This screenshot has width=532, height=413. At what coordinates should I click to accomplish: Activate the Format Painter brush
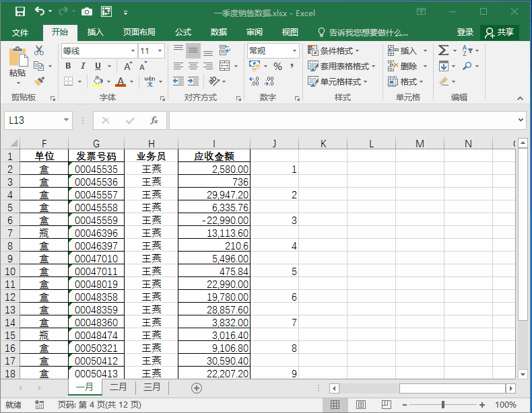point(39,81)
